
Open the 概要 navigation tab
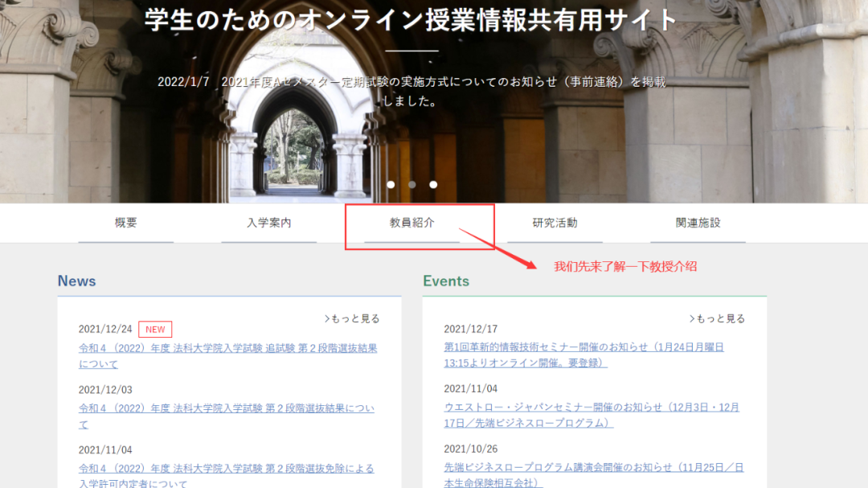pyautogui.click(x=125, y=223)
